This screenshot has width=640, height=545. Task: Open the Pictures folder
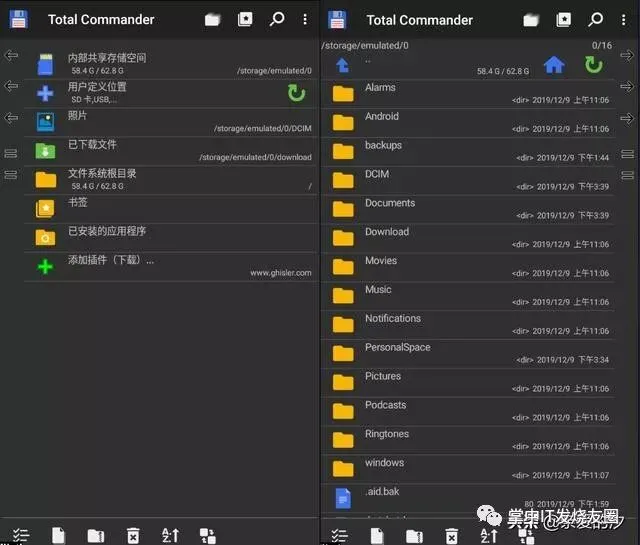(x=469, y=383)
